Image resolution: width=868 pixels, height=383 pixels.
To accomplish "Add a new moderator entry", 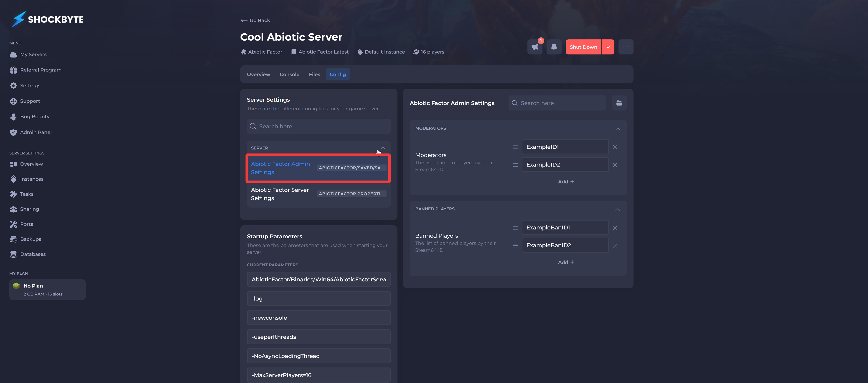I will click(566, 182).
